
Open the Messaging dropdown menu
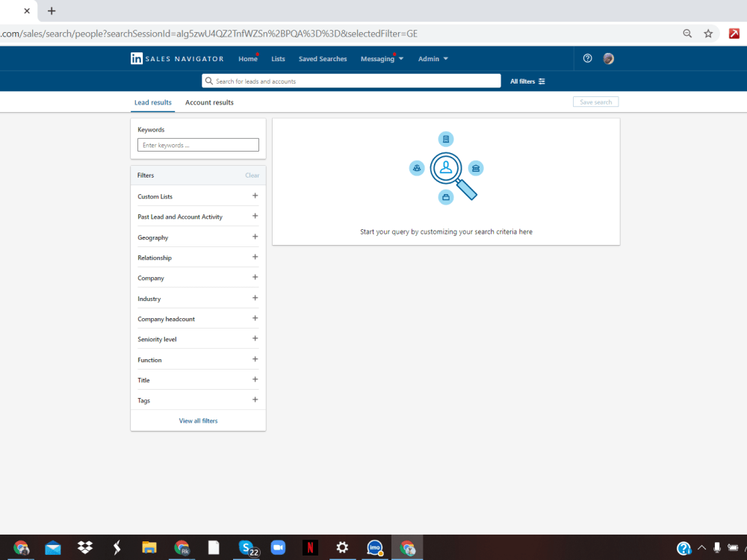[x=382, y=58]
